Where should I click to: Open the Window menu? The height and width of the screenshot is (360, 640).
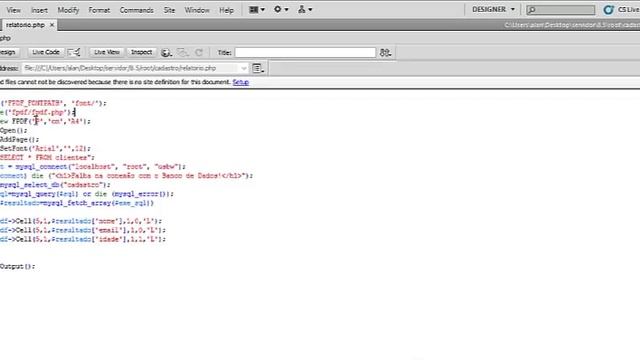pos(197,10)
